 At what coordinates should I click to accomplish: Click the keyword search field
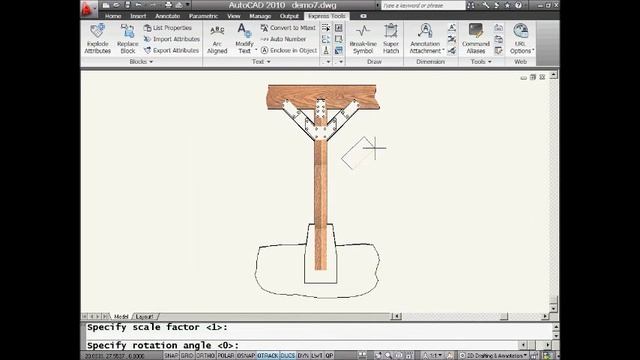pos(423,5)
